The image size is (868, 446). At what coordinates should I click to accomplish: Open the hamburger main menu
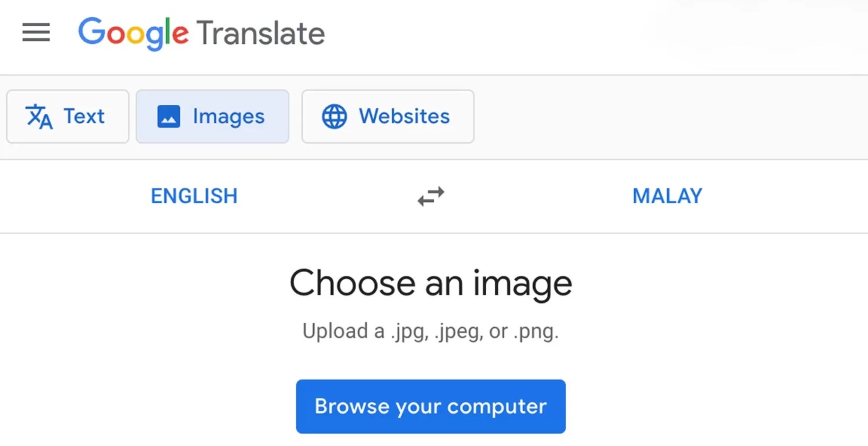coord(36,32)
